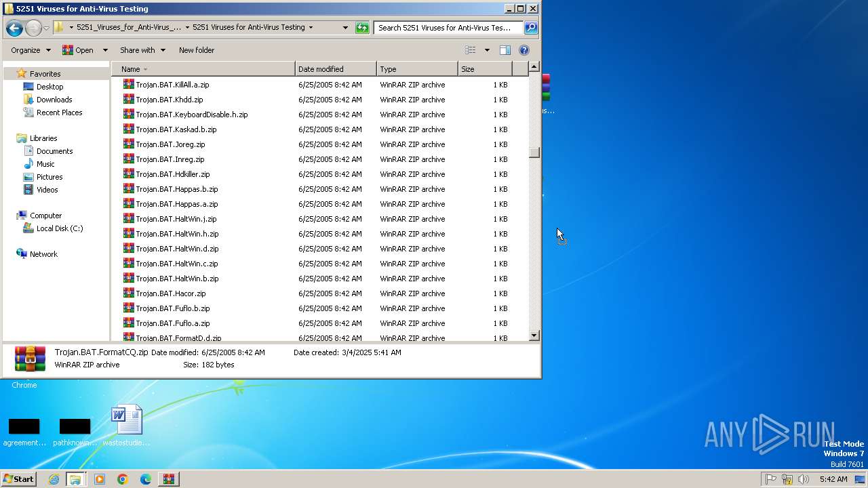Select the file Trojan.BAT.Joreg.zip
Image resolution: width=868 pixels, height=488 pixels.
click(170, 144)
